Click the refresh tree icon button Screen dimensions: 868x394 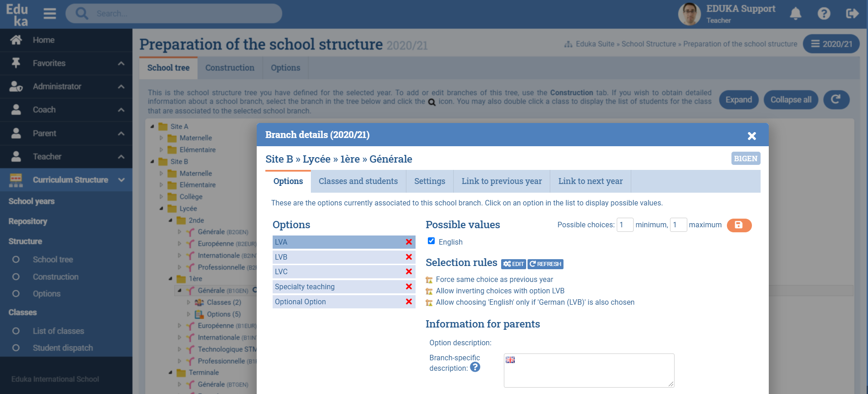pos(836,100)
